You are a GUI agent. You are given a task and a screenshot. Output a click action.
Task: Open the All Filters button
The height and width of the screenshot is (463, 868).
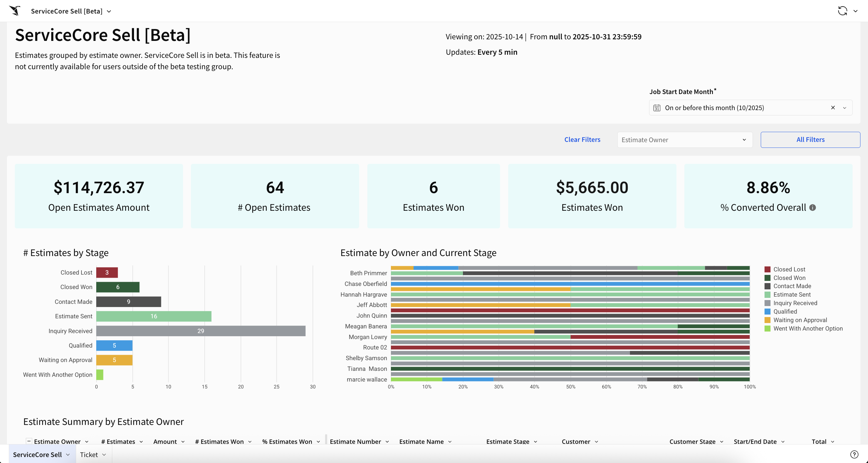pyautogui.click(x=810, y=140)
